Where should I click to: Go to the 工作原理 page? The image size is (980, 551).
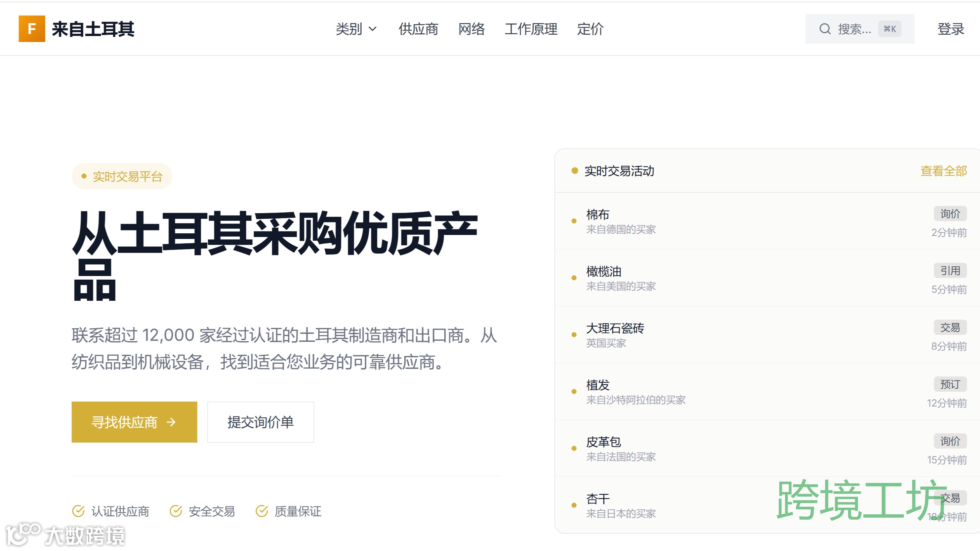tap(531, 29)
